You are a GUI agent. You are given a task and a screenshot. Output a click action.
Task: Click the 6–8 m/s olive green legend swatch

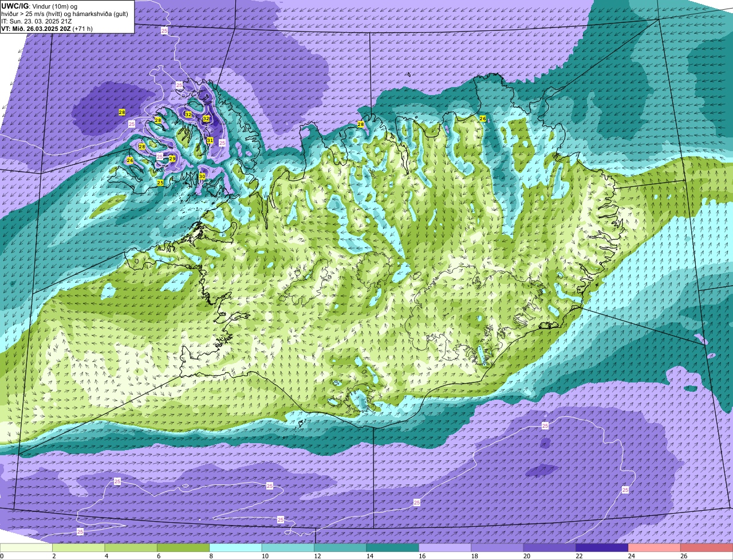tap(183, 548)
